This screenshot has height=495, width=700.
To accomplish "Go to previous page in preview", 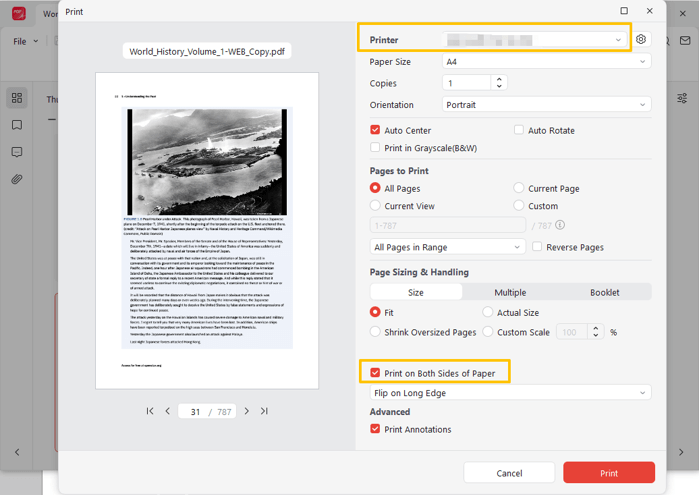I will (167, 411).
